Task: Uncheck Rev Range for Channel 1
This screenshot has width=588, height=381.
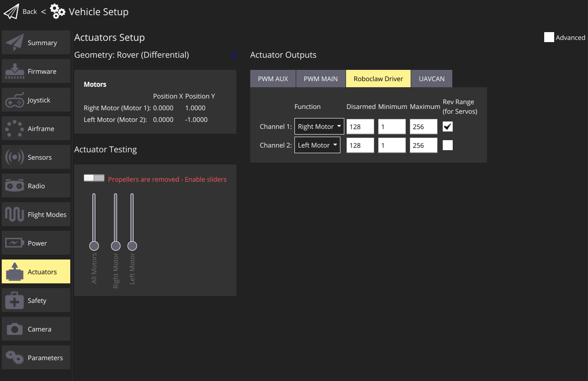Action: (448, 126)
